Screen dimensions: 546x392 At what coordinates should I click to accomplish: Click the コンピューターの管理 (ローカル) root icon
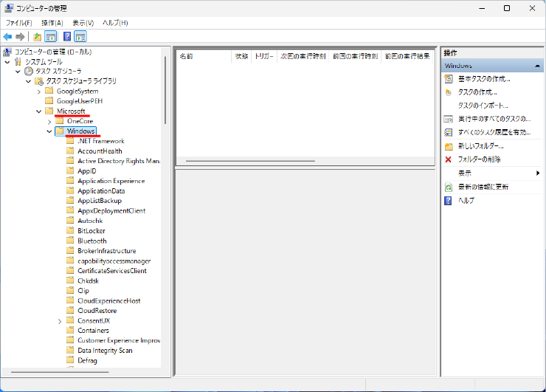tap(7, 52)
